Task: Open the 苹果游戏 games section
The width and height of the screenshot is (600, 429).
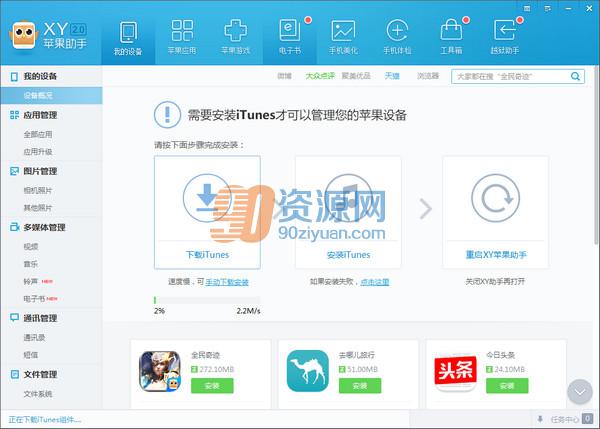Action: click(236, 38)
